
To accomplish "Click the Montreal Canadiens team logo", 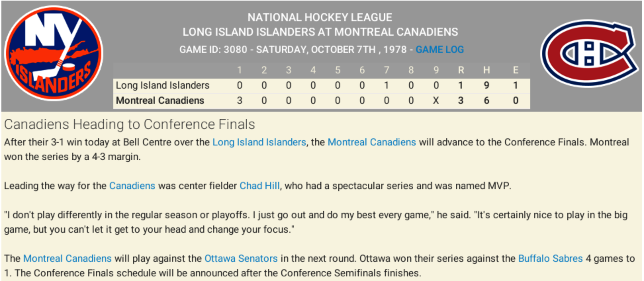I will 589,53.
